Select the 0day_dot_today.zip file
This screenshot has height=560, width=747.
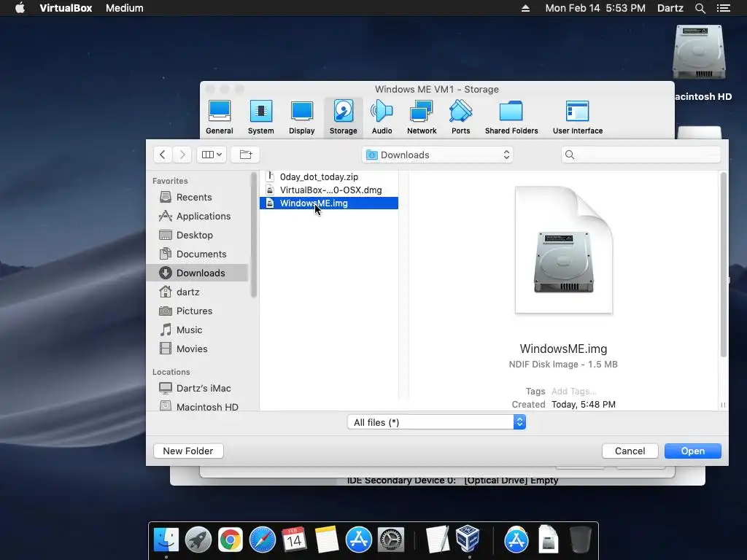pos(329,176)
